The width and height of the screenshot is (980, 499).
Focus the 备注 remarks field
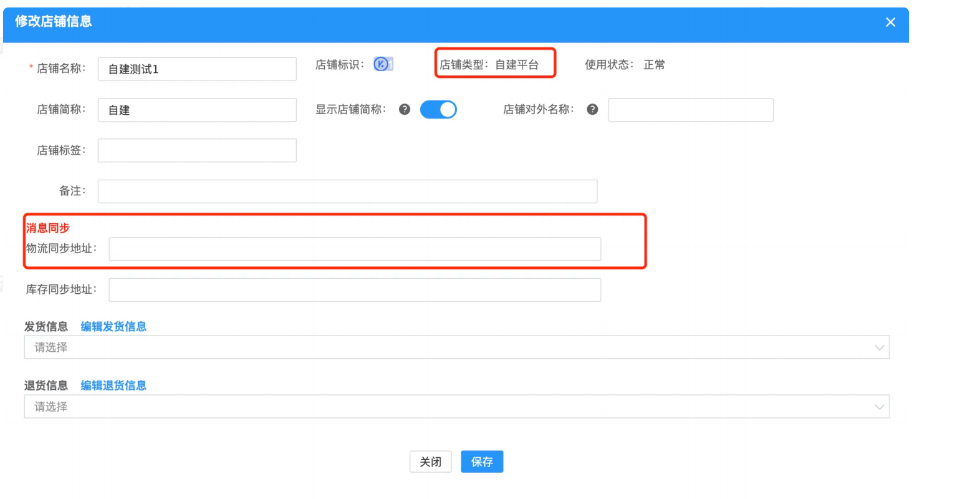coord(347,191)
